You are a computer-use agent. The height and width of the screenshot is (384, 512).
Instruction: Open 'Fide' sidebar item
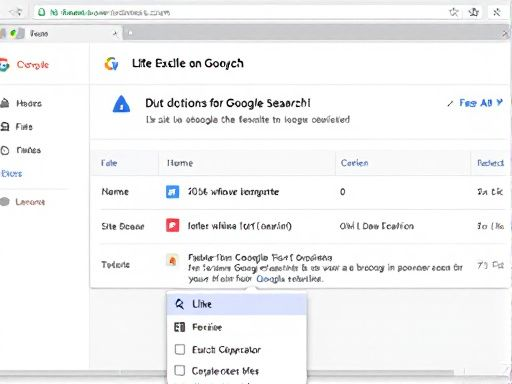click(24, 127)
